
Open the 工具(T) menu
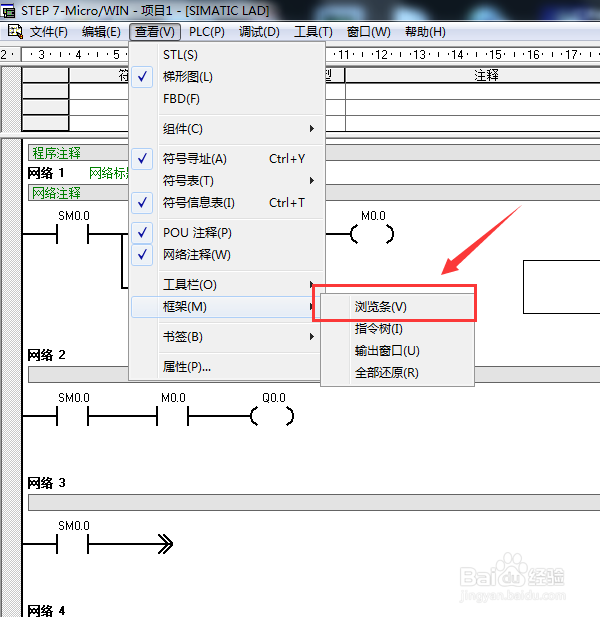313,32
